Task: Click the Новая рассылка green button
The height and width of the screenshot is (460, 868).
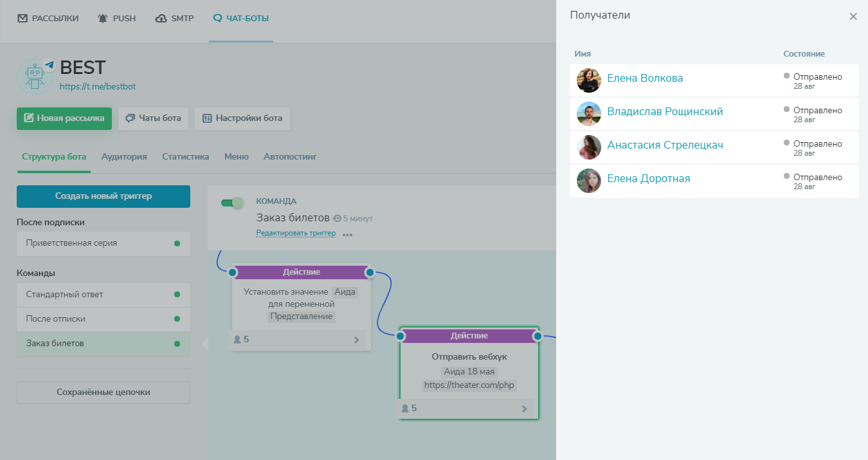Action: [64, 118]
